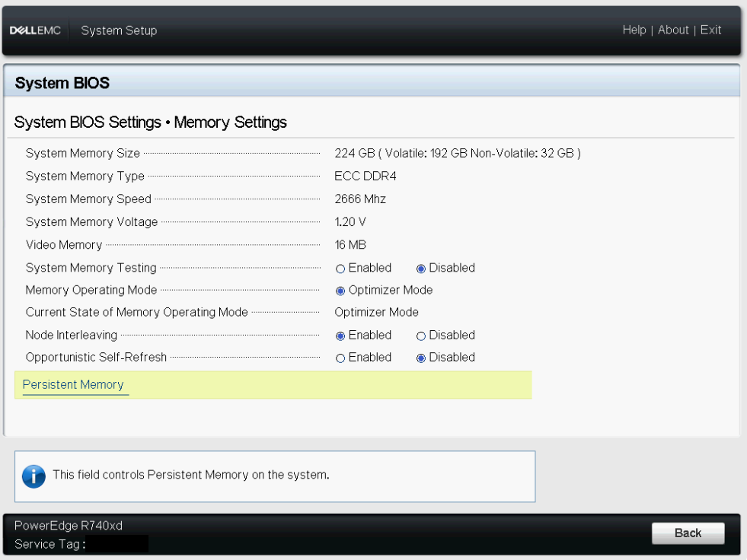Click the Persistent Memory help text
This screenshot has width=747, height=560.
click(x=190, y=476)
